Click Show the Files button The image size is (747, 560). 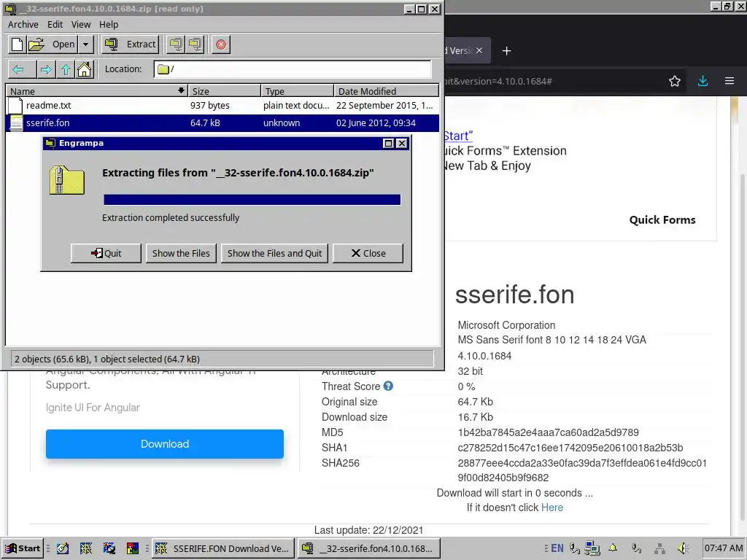pos(181,253)
